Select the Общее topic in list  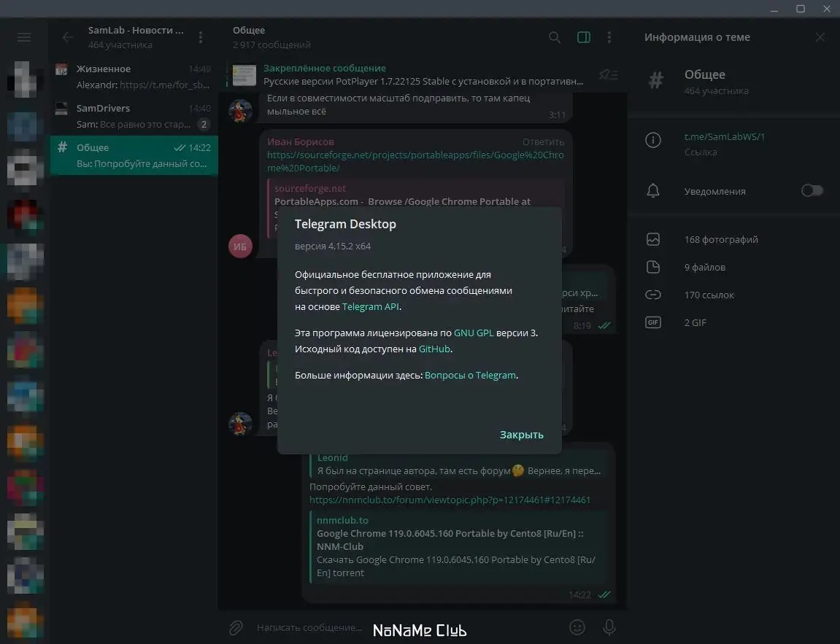[134, 155]
